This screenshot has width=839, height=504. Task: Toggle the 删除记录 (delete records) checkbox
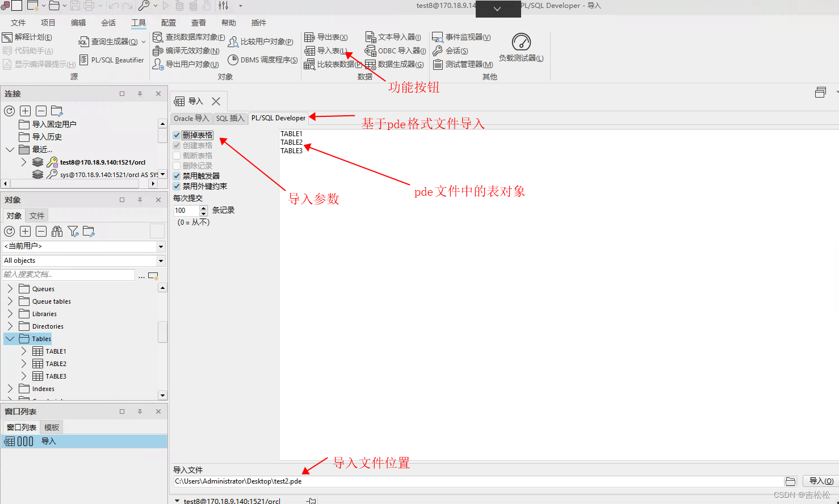(177, 166)
